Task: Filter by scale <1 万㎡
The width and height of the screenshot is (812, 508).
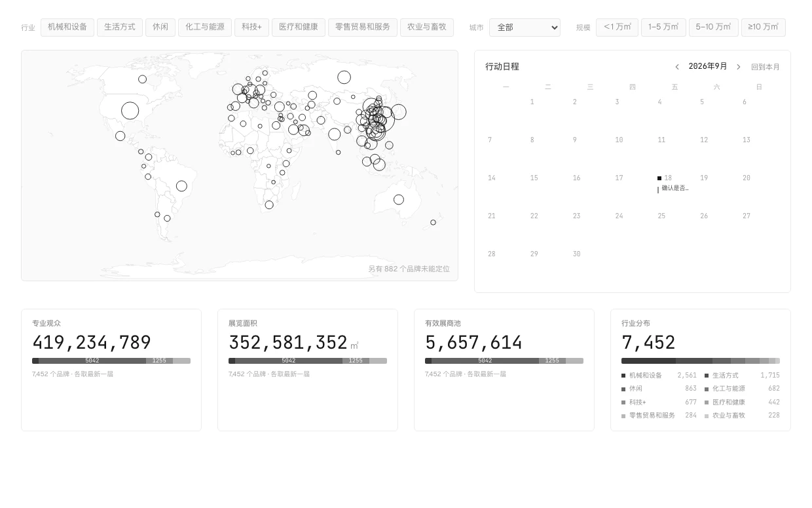Action: point(617,28)
